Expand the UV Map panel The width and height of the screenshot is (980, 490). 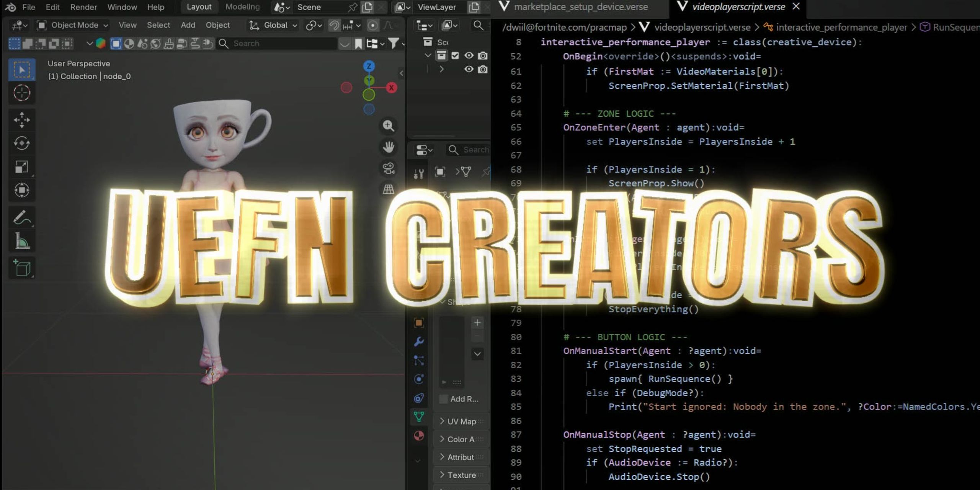click(461, 421)
